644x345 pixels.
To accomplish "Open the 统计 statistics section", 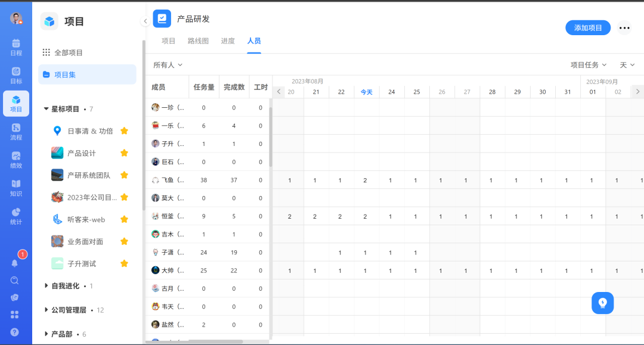I will point(16,216).
